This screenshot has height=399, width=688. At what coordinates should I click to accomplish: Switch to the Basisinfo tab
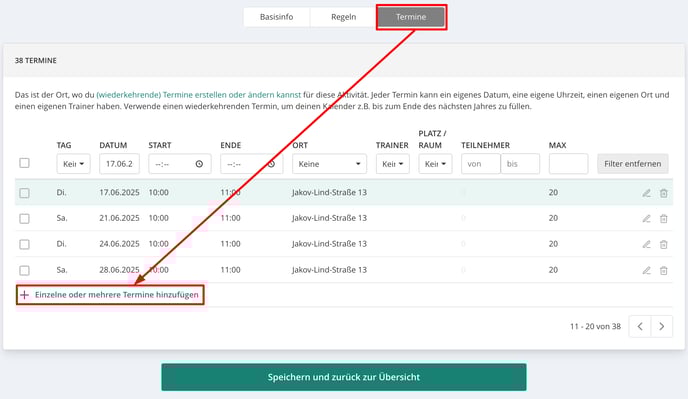coord(276,17)
